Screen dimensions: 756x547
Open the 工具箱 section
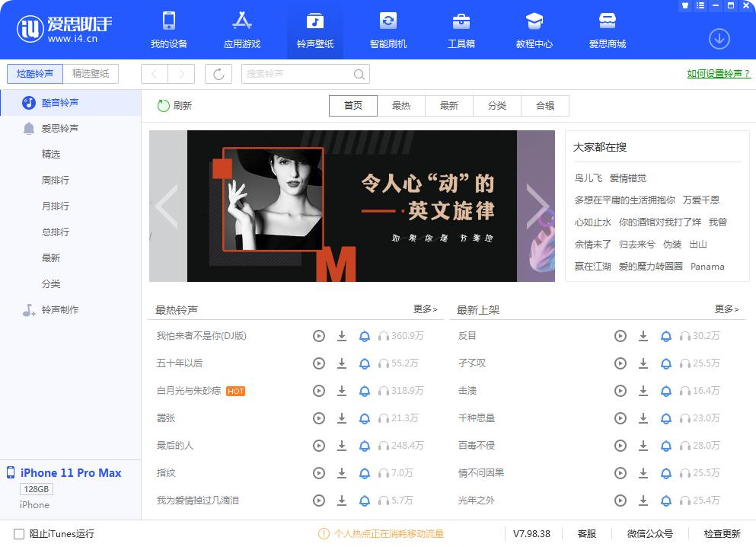pyautogui.click(x=461, y=30)
